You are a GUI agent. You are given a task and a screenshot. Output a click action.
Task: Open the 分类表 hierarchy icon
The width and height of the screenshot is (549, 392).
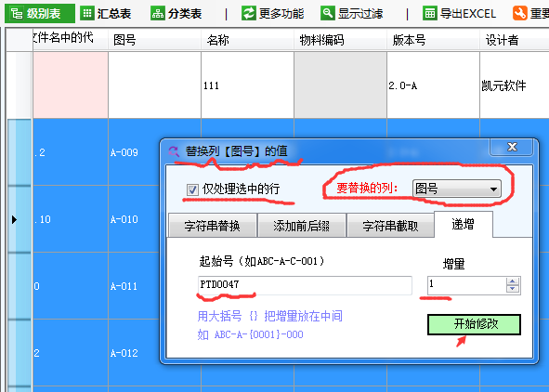pyautogui.click(x=158, y=13)
